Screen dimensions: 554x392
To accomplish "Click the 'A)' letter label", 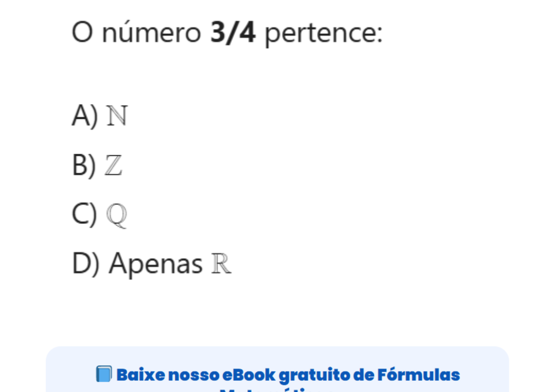I will click(85, 116).
